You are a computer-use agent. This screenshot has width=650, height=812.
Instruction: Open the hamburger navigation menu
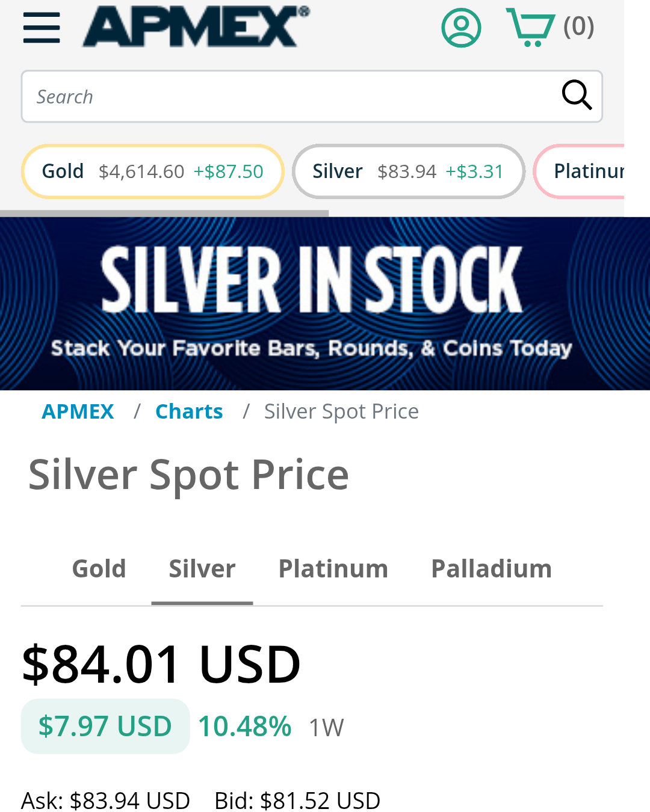pos(42,27)
